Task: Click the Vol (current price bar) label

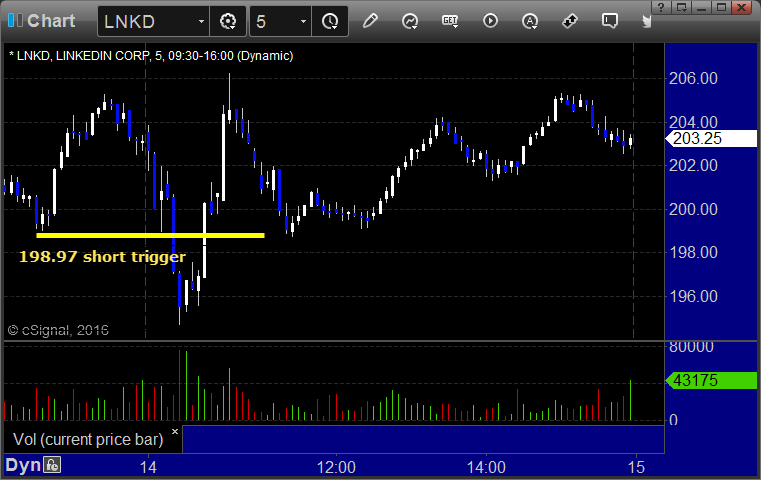Action: 88,439
